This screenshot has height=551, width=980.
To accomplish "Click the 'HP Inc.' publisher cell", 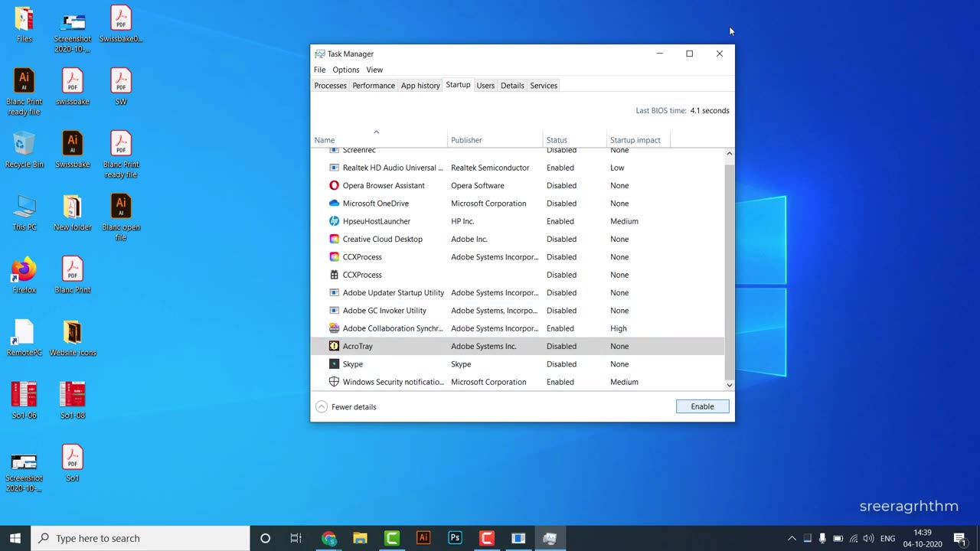I will 462,221.
